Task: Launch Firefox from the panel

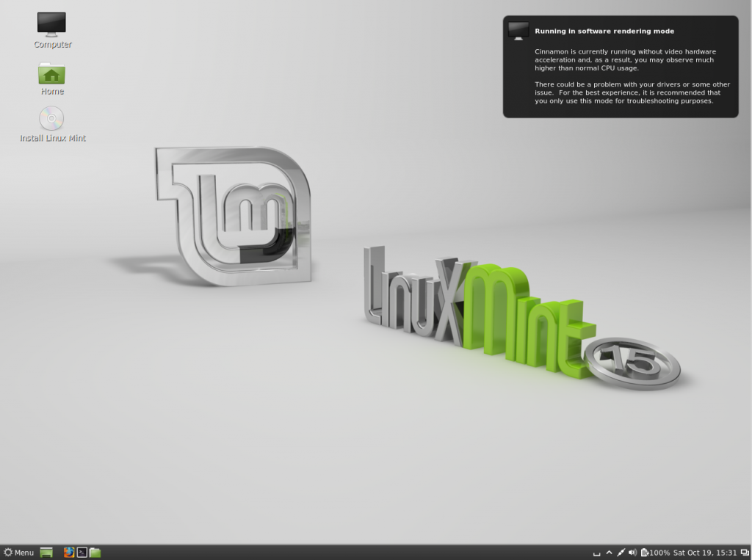Action: coord(69,553)
